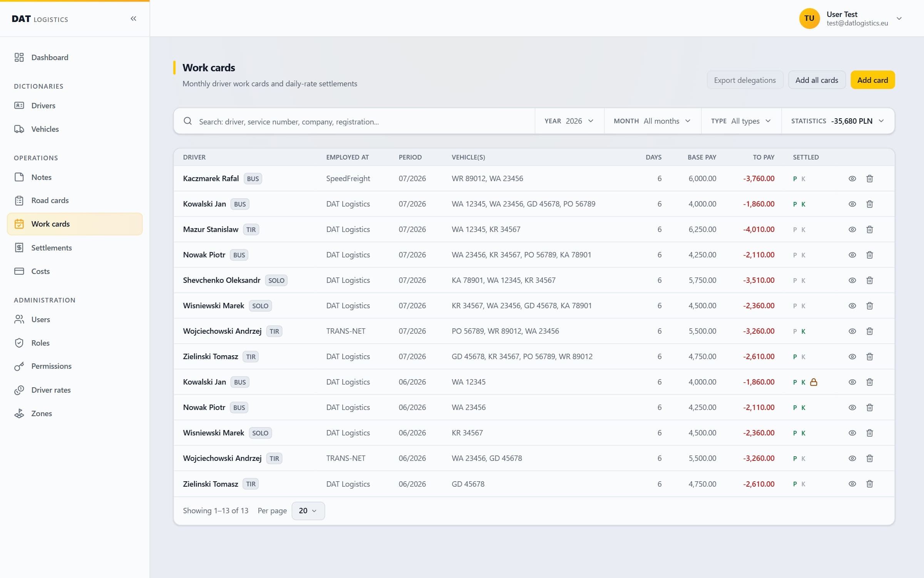Click the search magnifier icon
The image size is (924, 578).
tap(187, 121)
